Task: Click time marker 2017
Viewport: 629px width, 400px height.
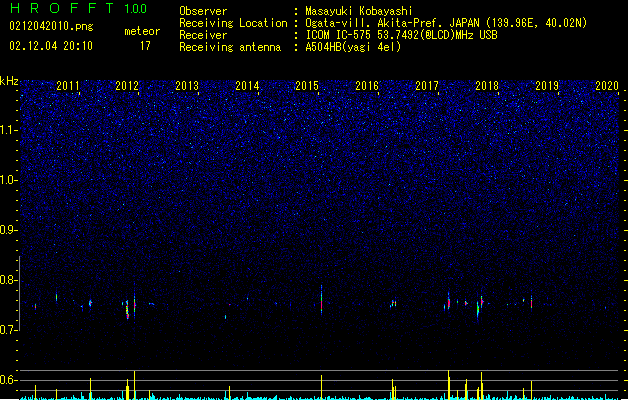Action: pyautogui.click(x=427, y=86)
